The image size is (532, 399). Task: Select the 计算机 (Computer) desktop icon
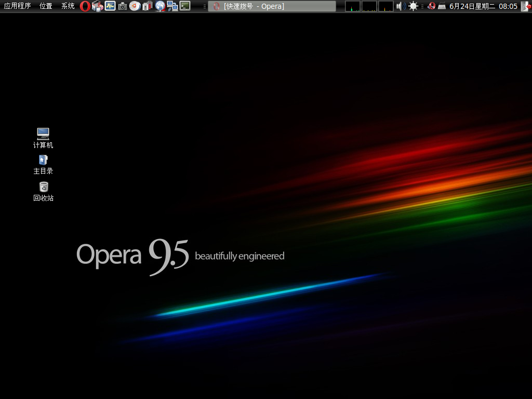(43, 138)
